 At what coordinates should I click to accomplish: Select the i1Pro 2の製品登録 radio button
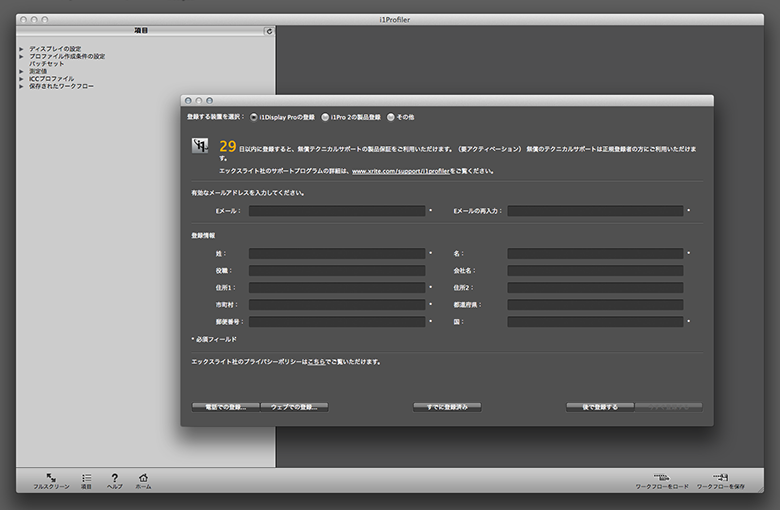[x=325, y=117]
